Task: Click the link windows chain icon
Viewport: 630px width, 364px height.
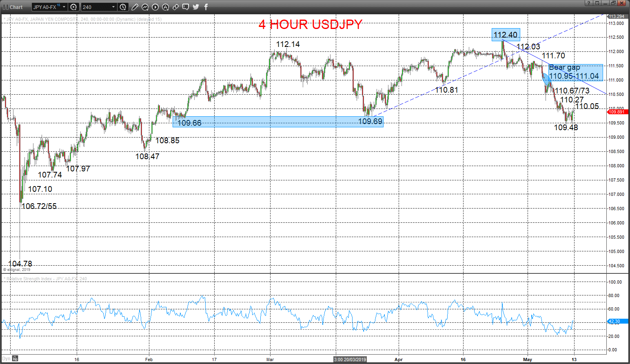Action: tap(175, 7)
